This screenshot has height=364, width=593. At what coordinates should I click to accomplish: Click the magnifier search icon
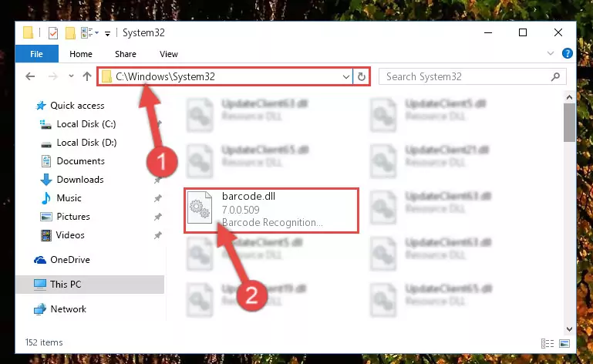pyautogui.click(x=555, y=77)
